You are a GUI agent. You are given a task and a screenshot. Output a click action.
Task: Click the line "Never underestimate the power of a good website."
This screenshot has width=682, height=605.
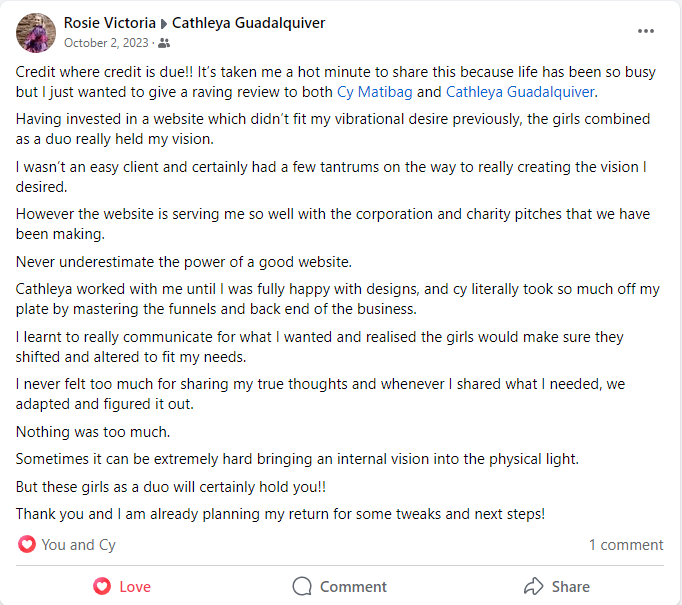(x=182, y=262)
